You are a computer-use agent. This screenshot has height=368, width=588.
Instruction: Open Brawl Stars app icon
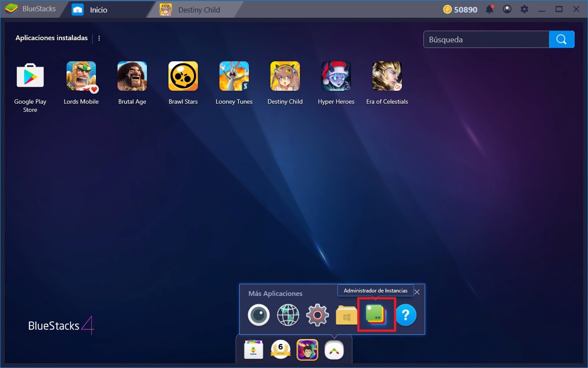[x=183, y=76]
